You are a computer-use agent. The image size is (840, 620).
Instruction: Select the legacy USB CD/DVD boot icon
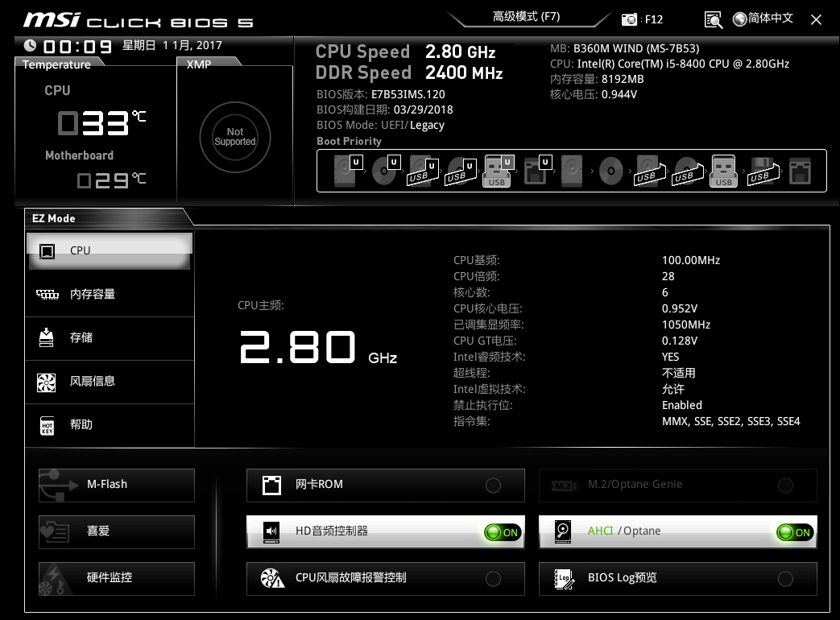[x=688, y=172]
